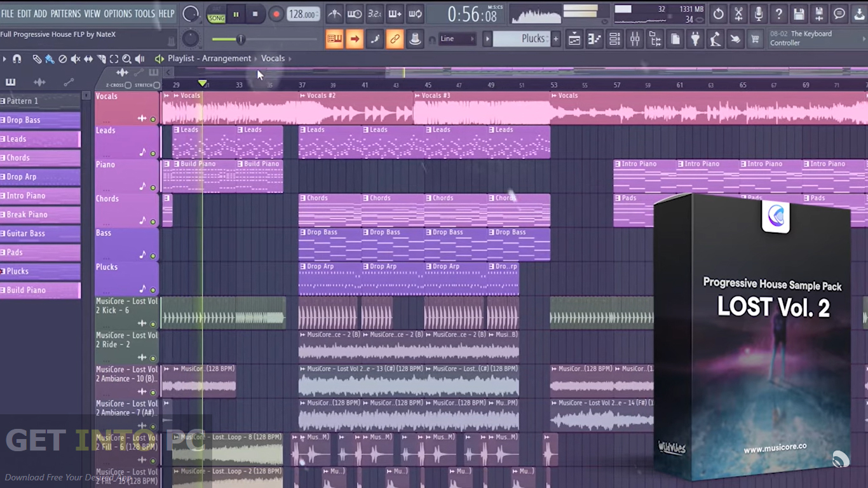Click the song position slider
868x488 pixels.
[264, 39]
